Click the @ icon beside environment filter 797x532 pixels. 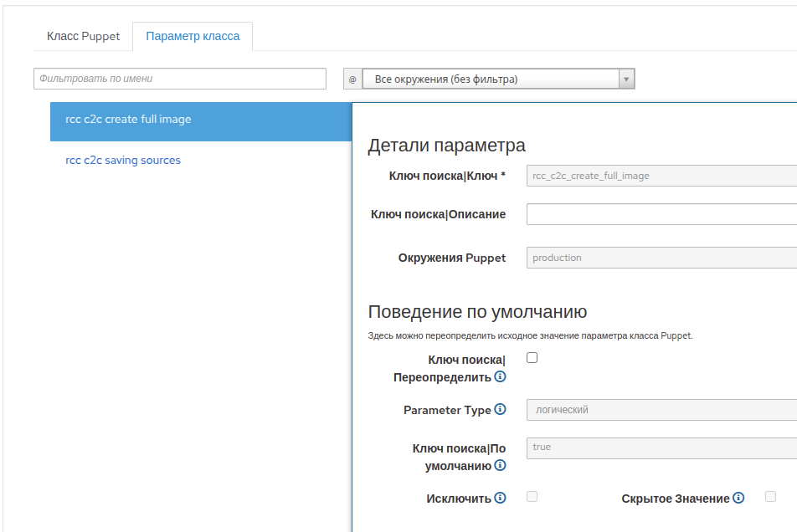tap(352, 79)
